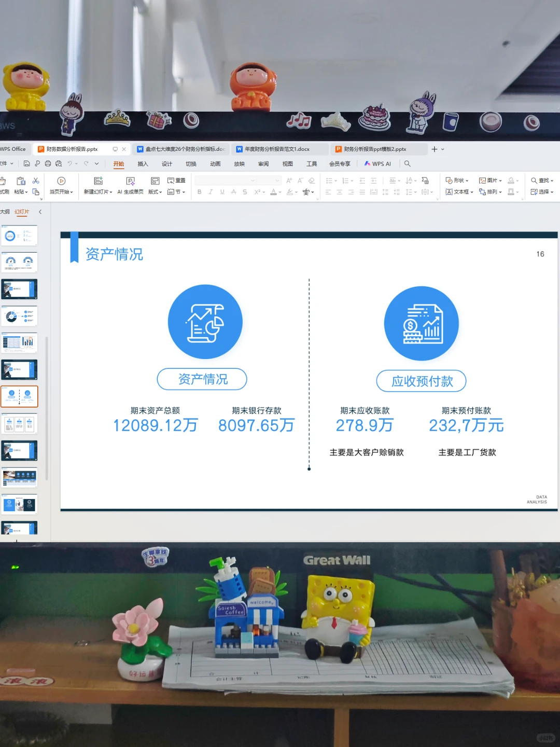Click the clear formatting eraser icon
Screen dimensions: 560x747
(312, 181)
